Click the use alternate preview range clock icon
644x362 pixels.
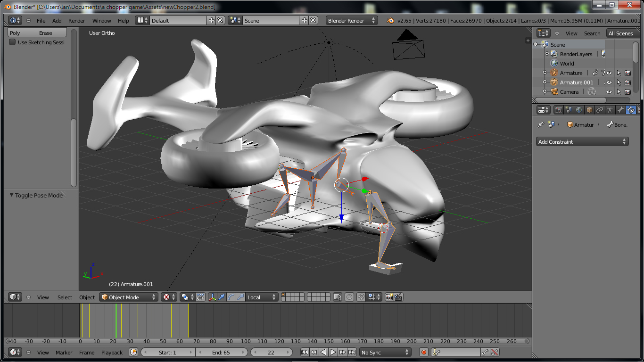click(x=133, y=352)
